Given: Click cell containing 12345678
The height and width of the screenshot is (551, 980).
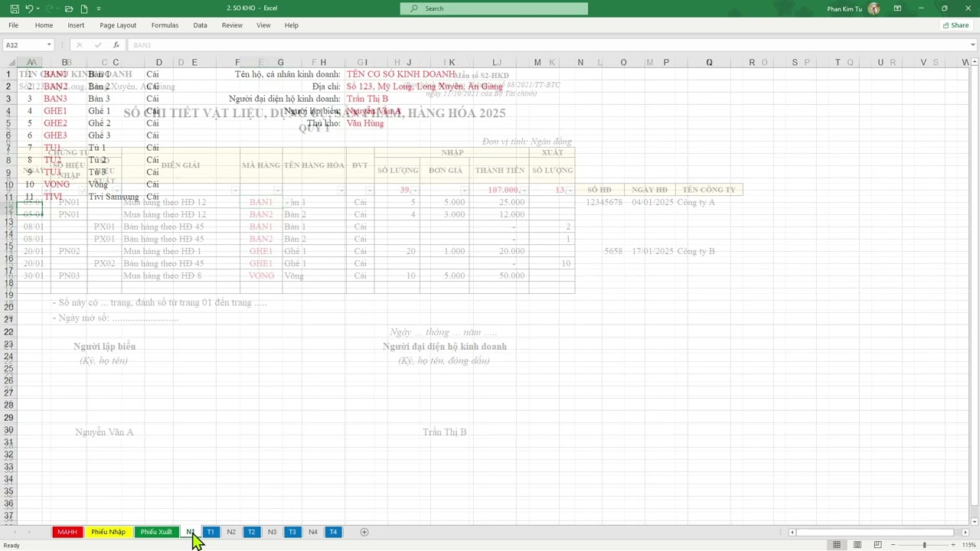Looking at the screenshot, I should [604, 202].
